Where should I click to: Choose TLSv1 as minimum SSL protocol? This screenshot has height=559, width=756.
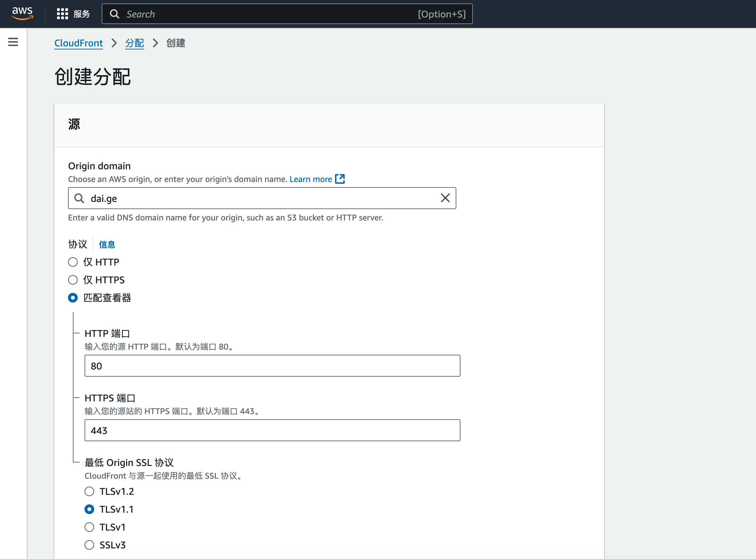pos(89,527)
